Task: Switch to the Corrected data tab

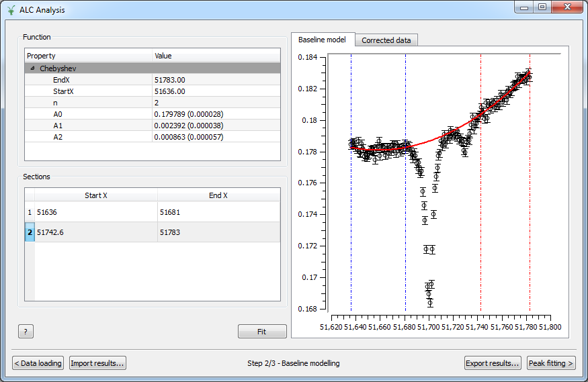Action: point(386,40)
